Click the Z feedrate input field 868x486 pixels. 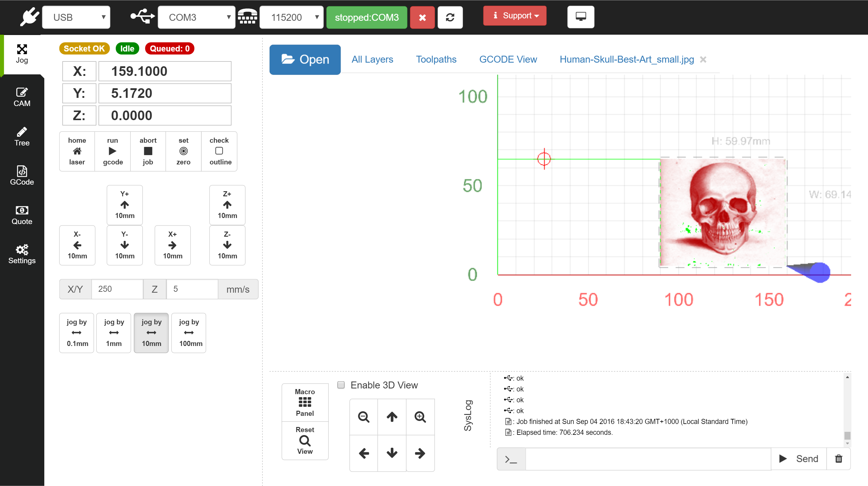click(192, 289)
